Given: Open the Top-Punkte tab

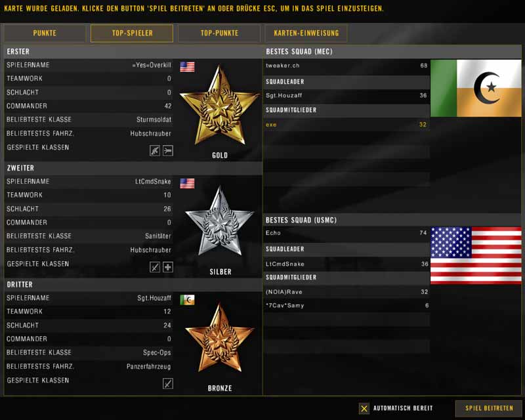Looking at the screenshot, I should tap(219, 33).
